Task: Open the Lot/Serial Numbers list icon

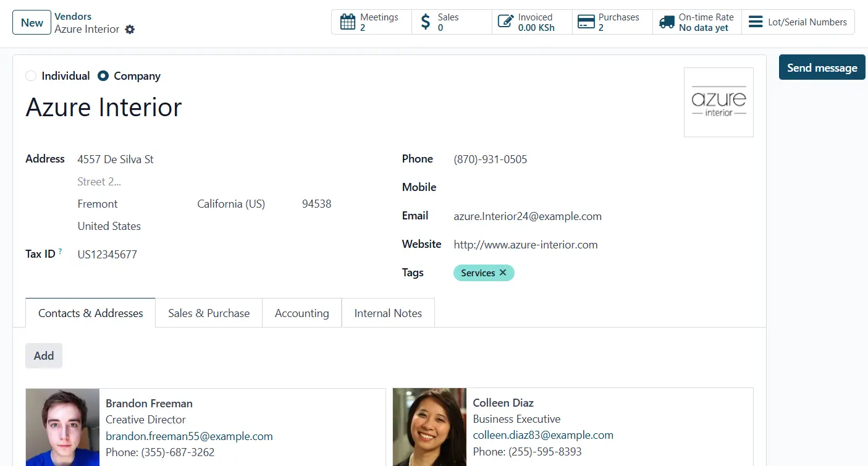Action: [x=755, y=22]
